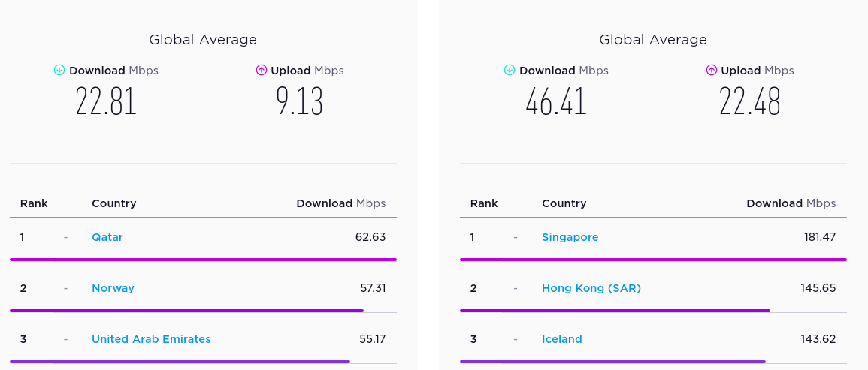The image size is (868, 370).
Task: Open the Norway country link
Action: click(113, 288)
